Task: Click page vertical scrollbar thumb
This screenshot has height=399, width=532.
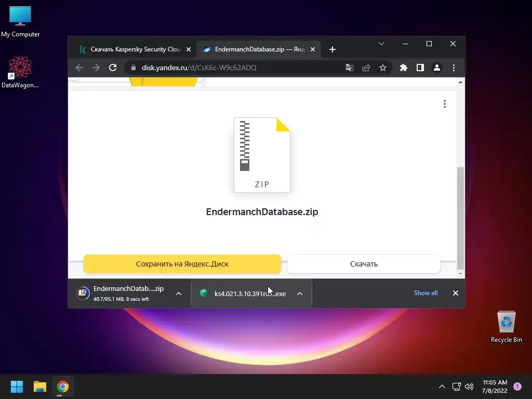Action: click(460, 218)
